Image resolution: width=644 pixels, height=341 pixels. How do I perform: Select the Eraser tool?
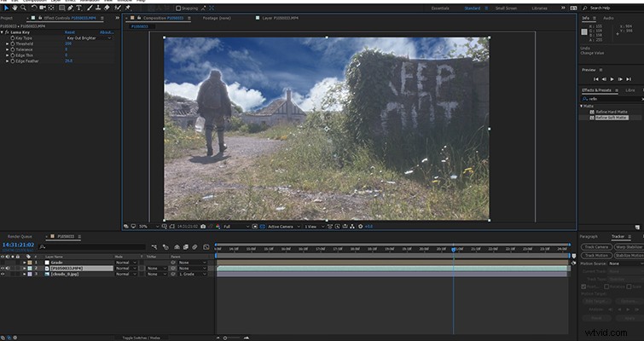click(x=107, y=8)
